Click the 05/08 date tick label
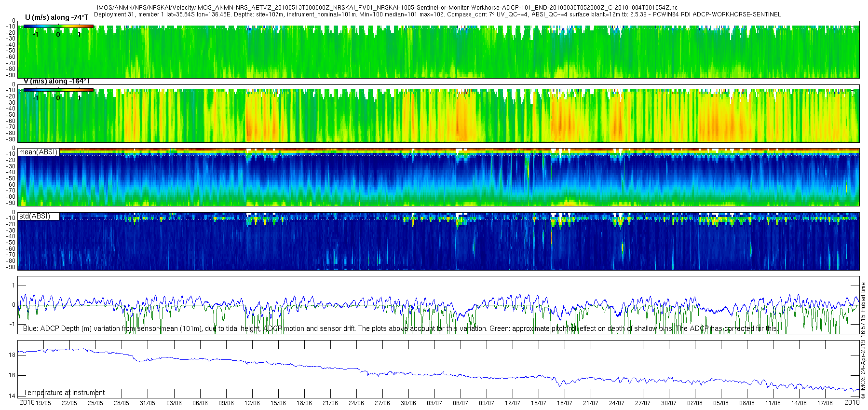The height and width of the screenshot is (410, 868). pyautogui.click(x=721, y=403)
